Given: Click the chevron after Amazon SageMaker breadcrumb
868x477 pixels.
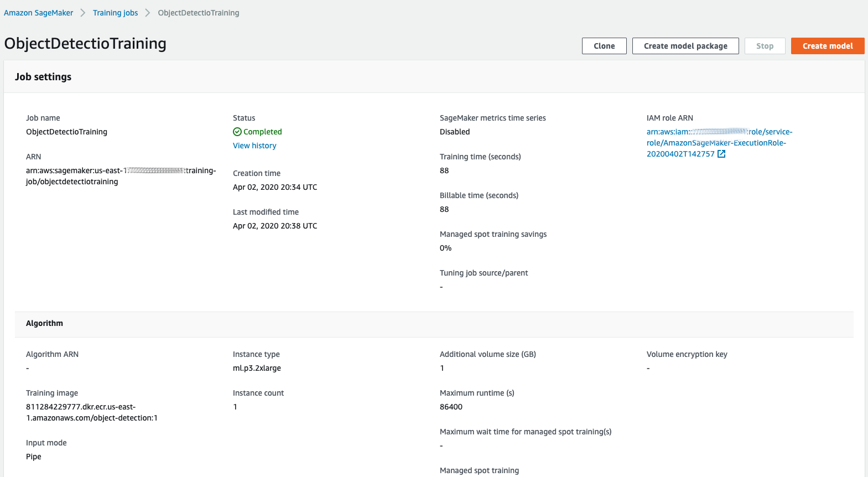Looking at the screenshot, I should (83, 13).
